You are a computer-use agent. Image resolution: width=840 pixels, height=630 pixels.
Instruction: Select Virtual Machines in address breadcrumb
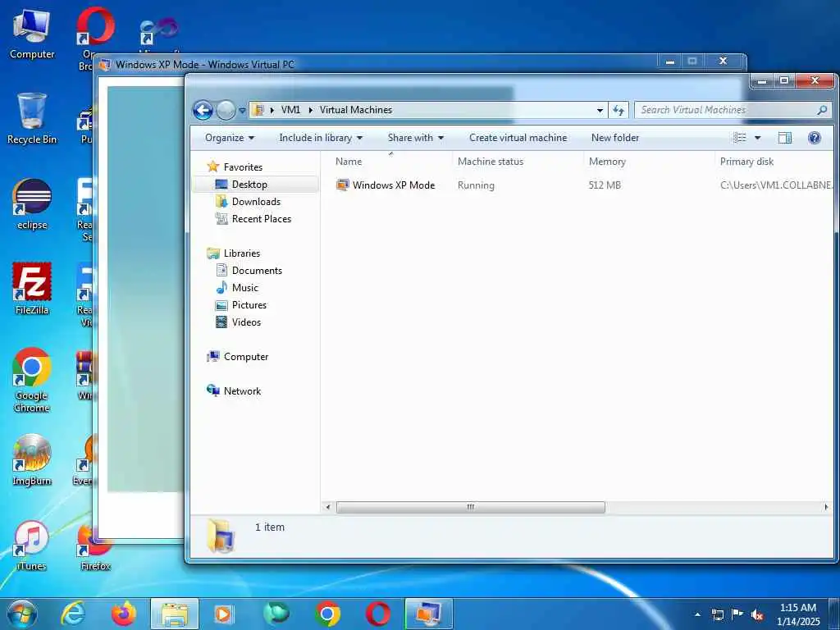[x=356, y=110]
